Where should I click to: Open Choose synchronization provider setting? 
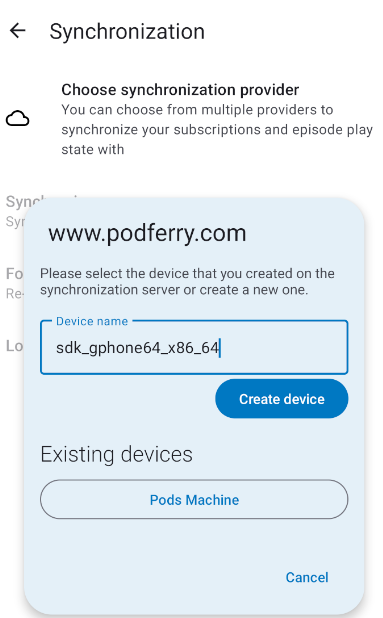pos(192,119)
